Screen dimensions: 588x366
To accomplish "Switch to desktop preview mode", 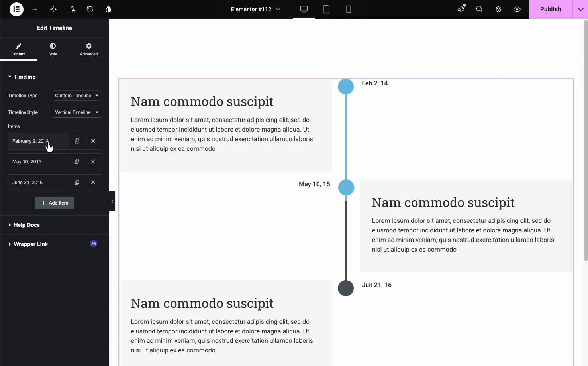I will coord(304,9).
